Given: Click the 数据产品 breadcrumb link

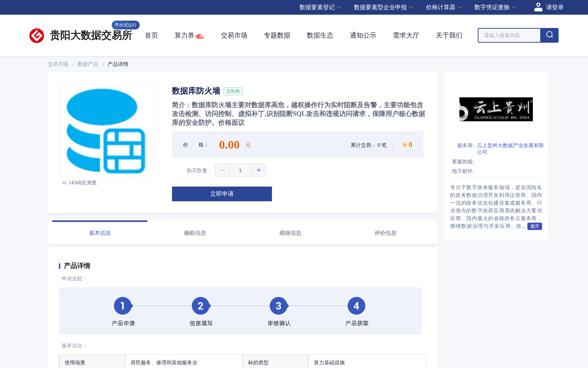Looking at the screenshot, I should pyautogui.click(x=88, y=64).
